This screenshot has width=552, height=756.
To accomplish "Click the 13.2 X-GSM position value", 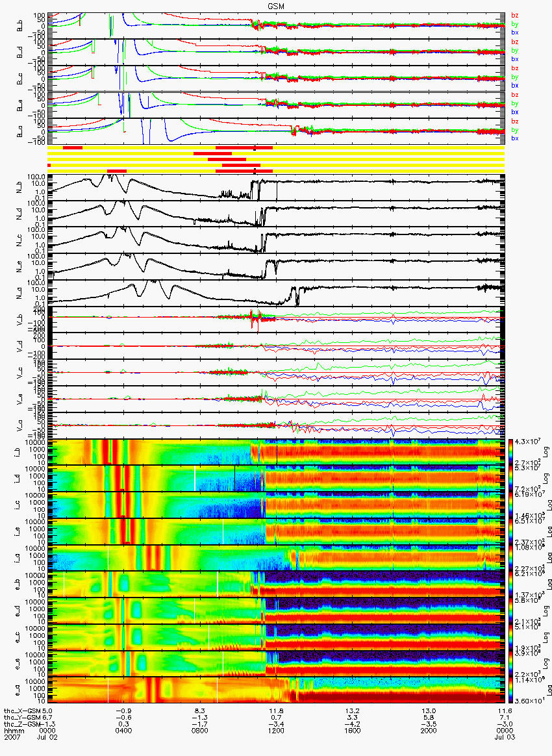I will (x=353, y=711).
